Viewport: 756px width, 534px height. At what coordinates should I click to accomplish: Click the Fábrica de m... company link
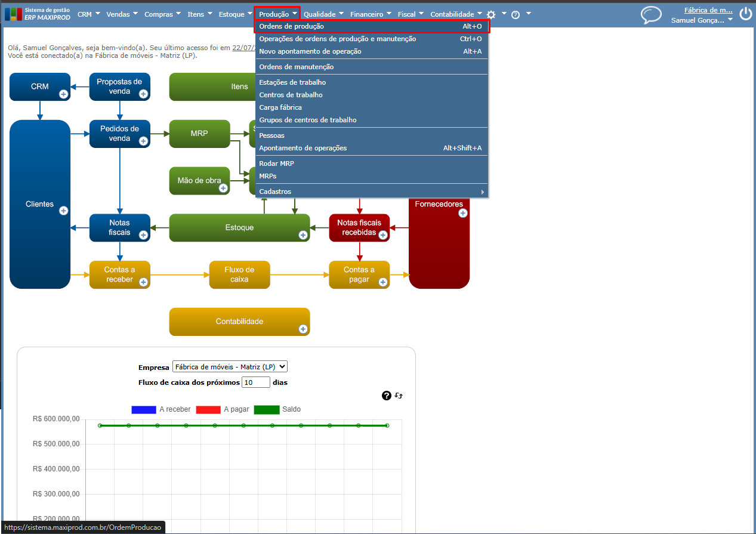(x=708, y=10)
